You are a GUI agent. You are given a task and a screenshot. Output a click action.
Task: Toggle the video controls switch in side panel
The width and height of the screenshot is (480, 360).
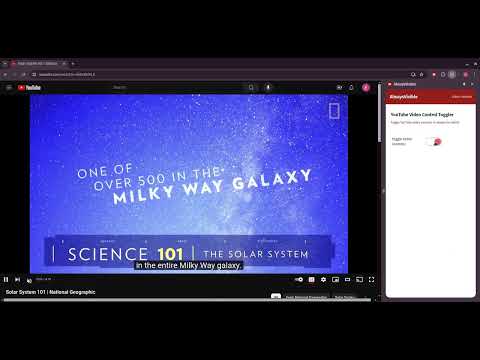pos(434,142)
